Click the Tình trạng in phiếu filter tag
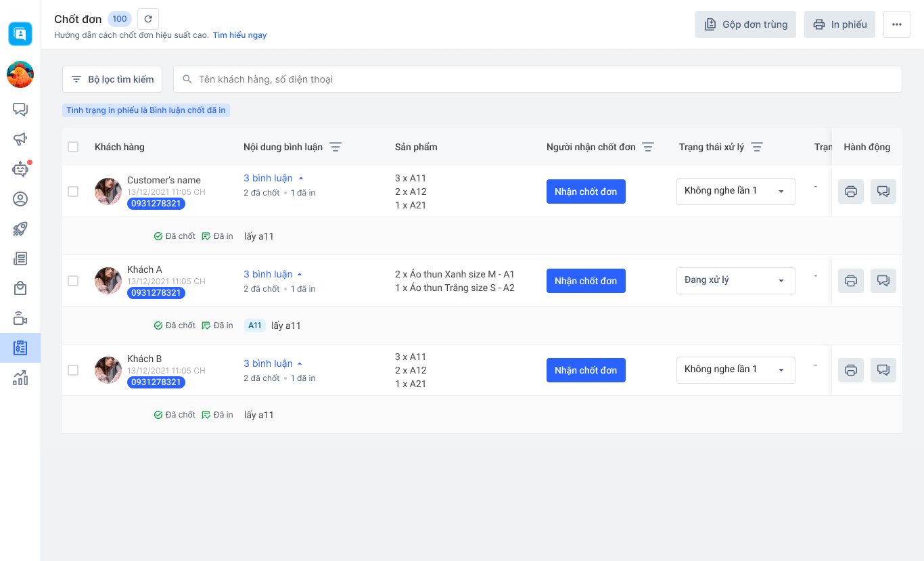Viewport: 924px width, 561px height. click(146, 110)
